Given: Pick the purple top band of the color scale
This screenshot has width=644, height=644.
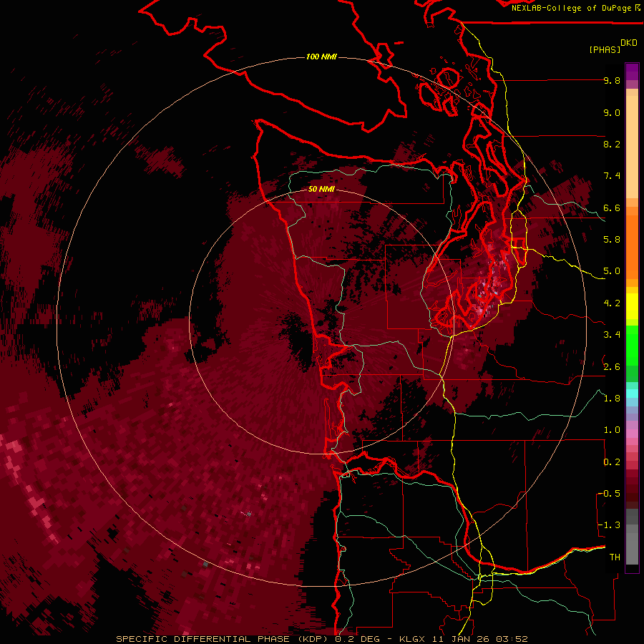Looking at the screenshot, I should (632, 72).
